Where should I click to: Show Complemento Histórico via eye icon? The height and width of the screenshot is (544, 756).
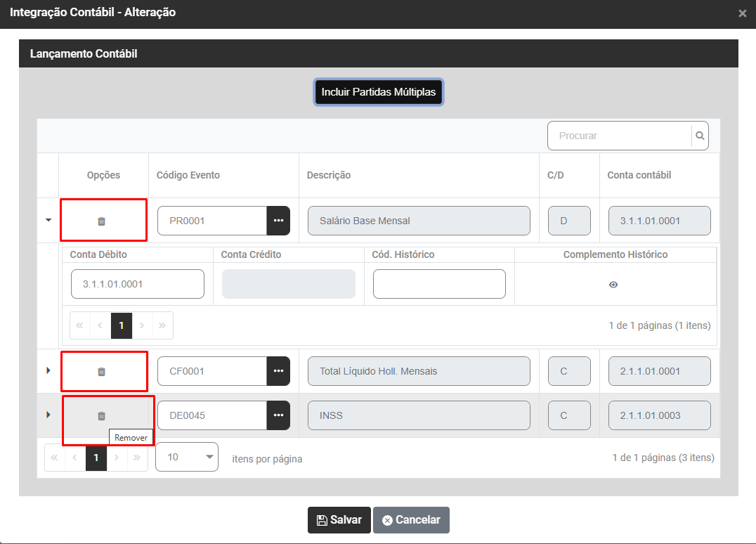613,285
